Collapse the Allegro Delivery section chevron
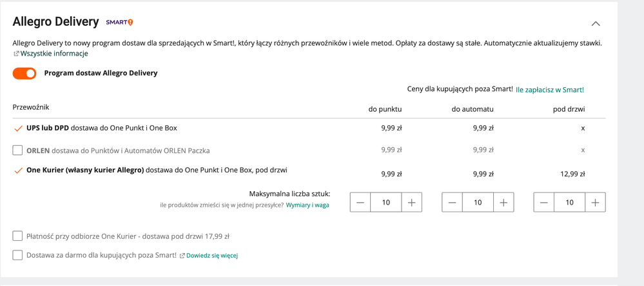 [x=596, y=23]
